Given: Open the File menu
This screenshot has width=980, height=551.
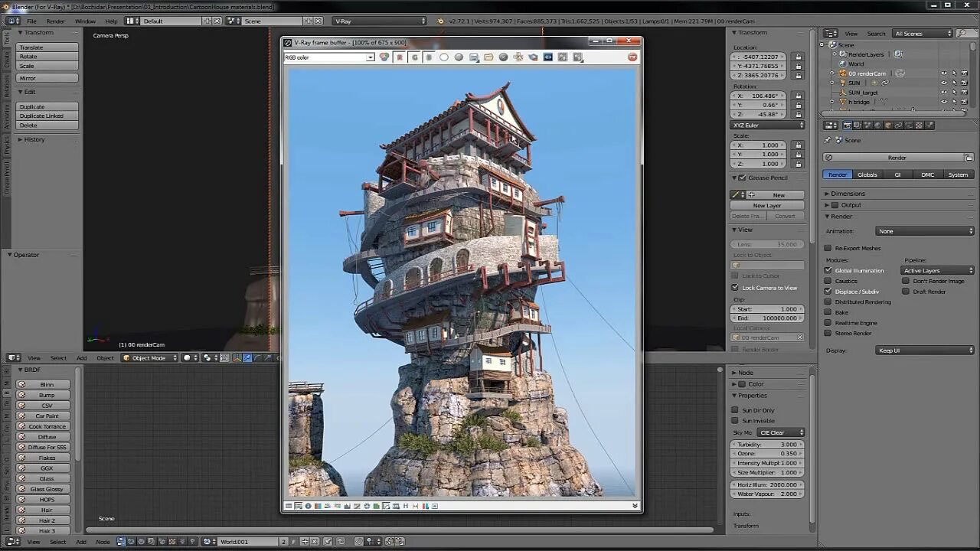Looking at the screenshot, I should coord(31,21).
